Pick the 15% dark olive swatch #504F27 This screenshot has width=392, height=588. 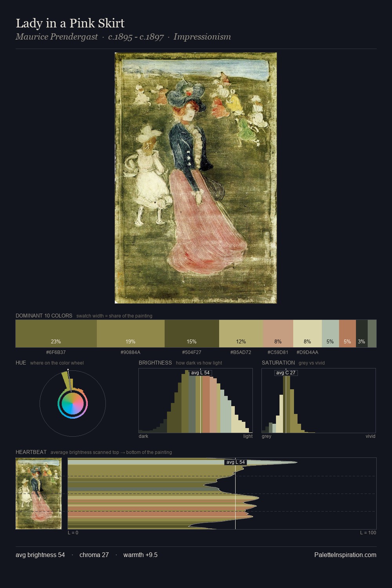pos(192,334)
